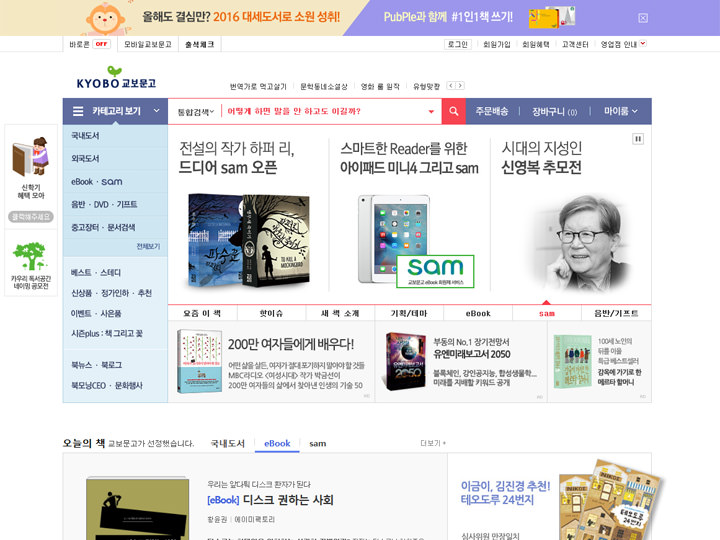Switch 오늘의 책 to 국내도서 tab
The width and height of the screenshot is (720, 540).
click(228, 443)
